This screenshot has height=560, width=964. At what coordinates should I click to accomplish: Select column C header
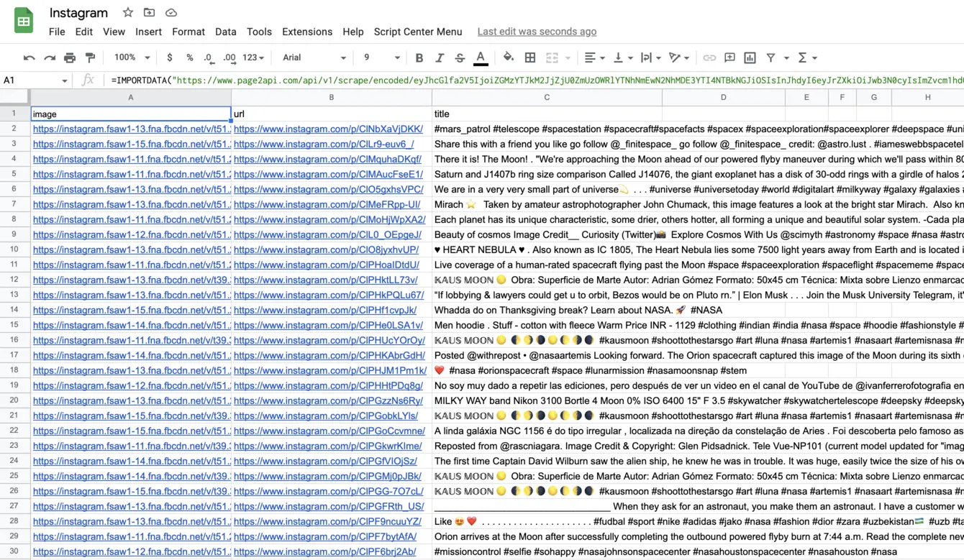(x=547, y=97)
